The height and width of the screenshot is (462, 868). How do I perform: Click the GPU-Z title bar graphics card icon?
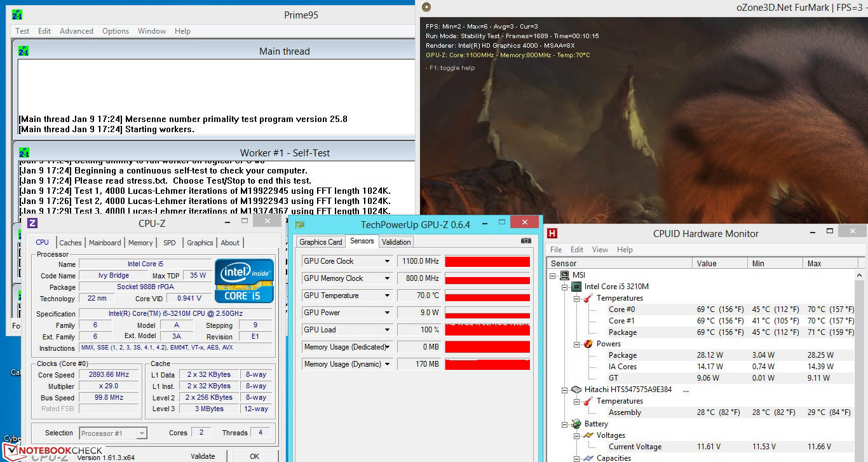[300, 224]
